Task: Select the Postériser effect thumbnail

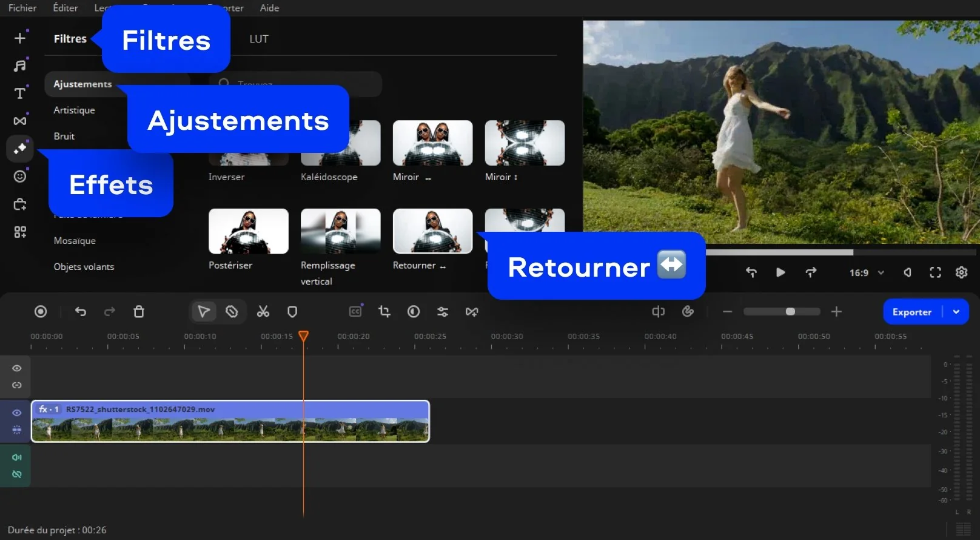Action: point(248,231)
